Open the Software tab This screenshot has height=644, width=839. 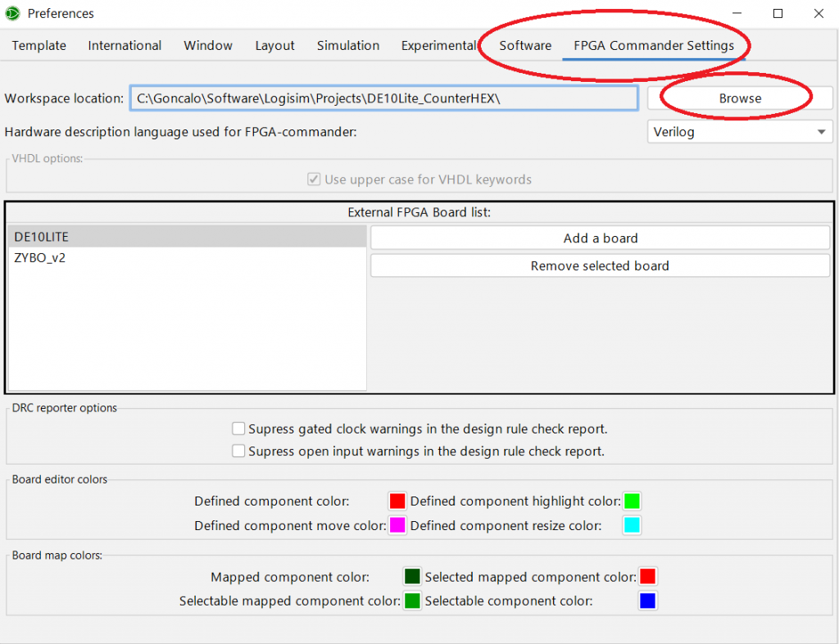[x=525, y=46]
